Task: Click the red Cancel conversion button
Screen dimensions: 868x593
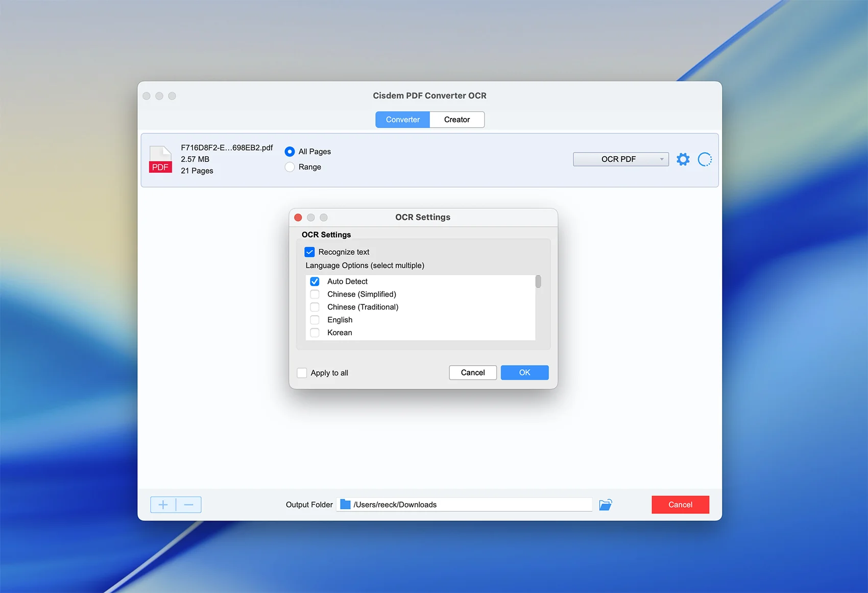Action: tap(680, 505)
